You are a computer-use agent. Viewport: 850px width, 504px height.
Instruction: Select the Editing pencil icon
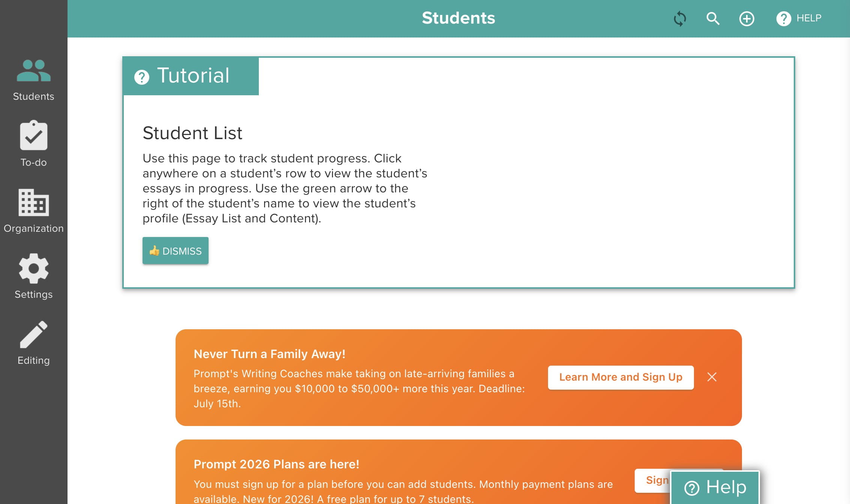pos(33,334)
